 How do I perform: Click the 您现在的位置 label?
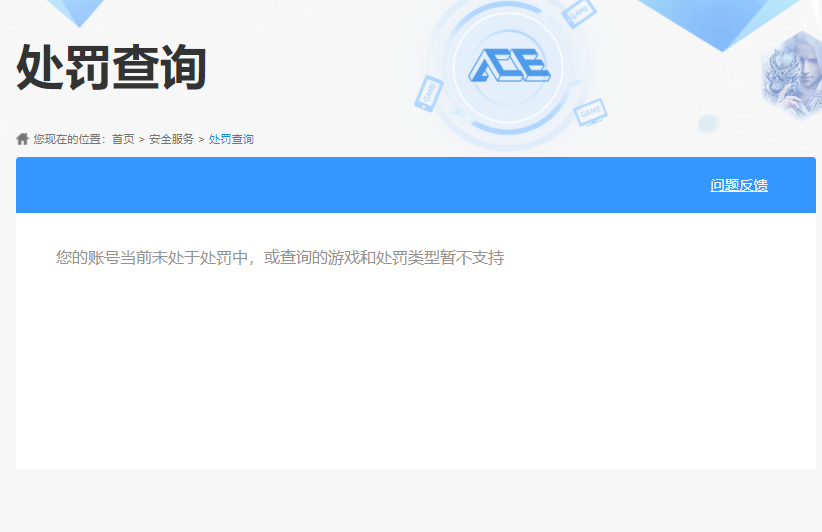(x=70, y=139)
